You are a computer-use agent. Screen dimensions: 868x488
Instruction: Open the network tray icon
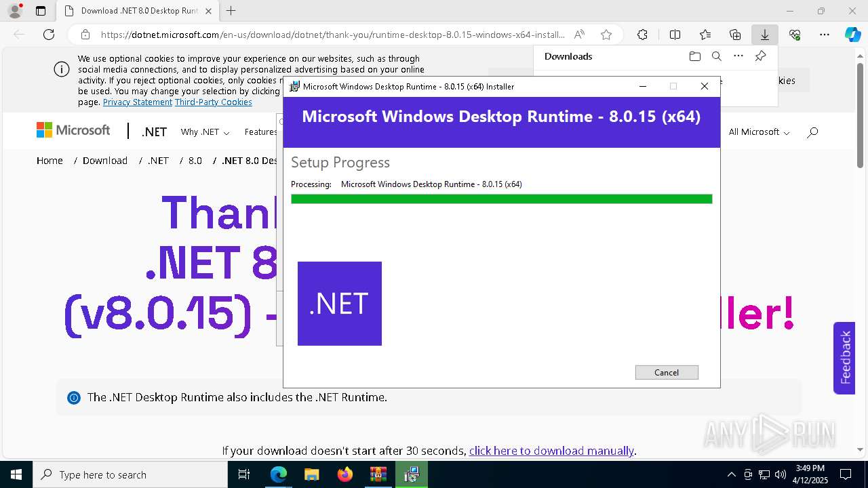pyautogui.click(x=764, y=474)
